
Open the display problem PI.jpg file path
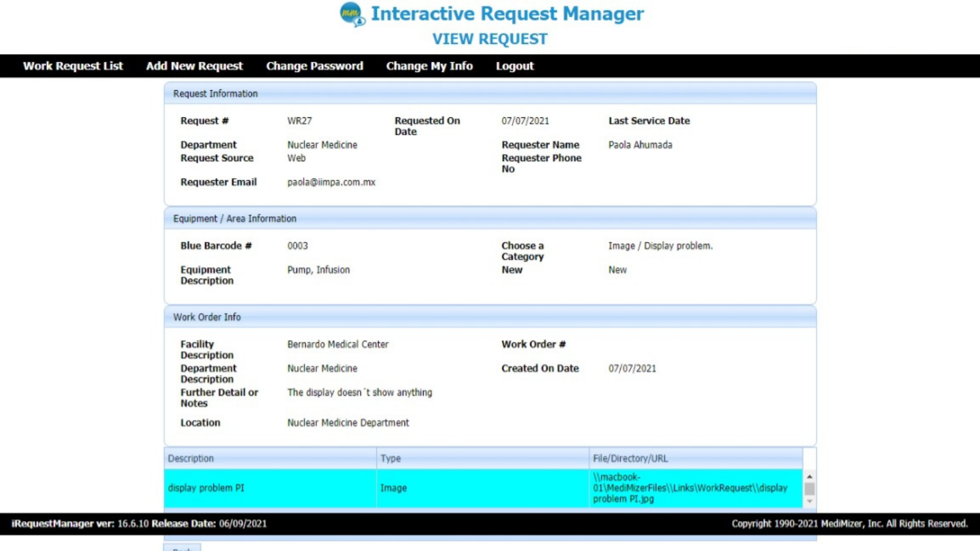pyautogui.click(x=691, y=488)
